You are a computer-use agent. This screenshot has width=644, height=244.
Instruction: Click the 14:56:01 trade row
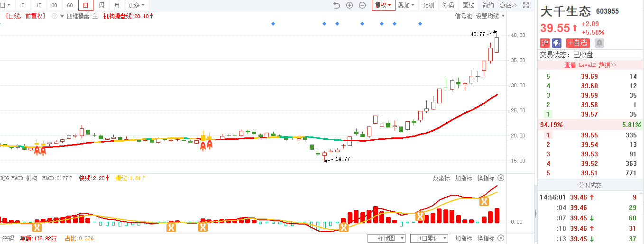point(590,197)
